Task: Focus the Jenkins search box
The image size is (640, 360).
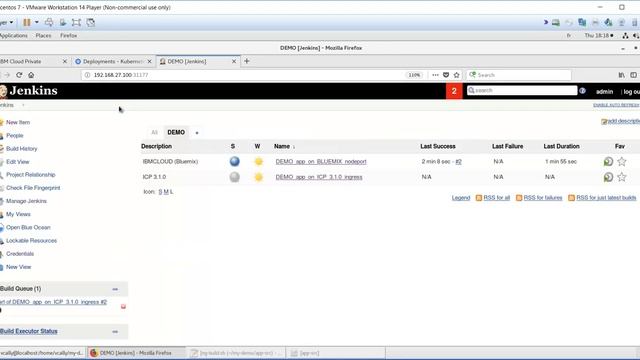Action: [x=522, y=90]
